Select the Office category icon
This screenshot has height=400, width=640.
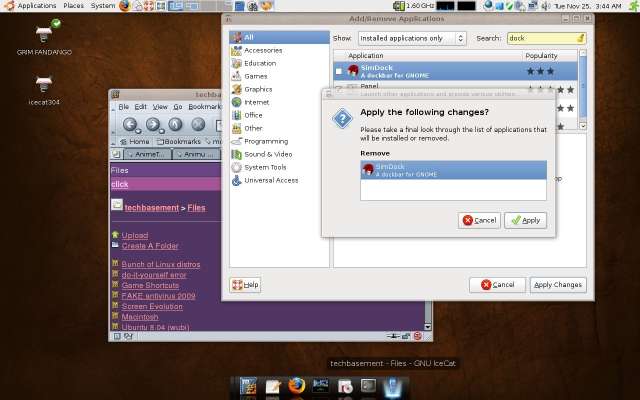pos(237,115)
